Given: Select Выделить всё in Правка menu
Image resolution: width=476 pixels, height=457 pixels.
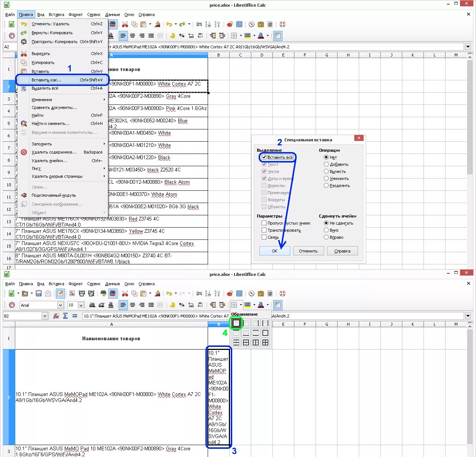Looking at the screenshot, I should point(62,88).
